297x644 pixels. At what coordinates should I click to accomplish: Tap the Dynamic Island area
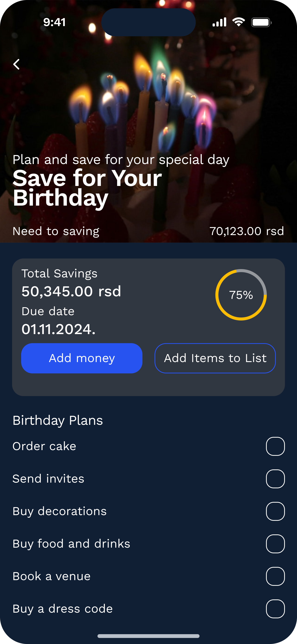click(x=148, y=22)
